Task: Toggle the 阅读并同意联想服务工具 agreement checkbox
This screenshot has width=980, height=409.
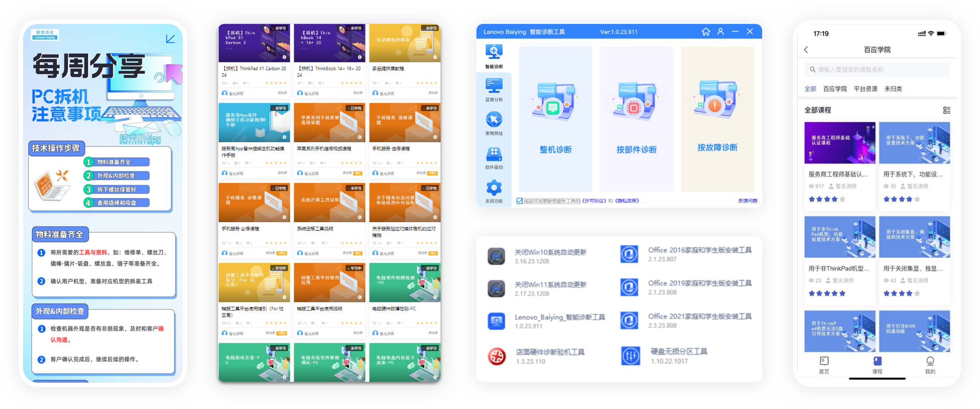Action: (x=520, y=201)
